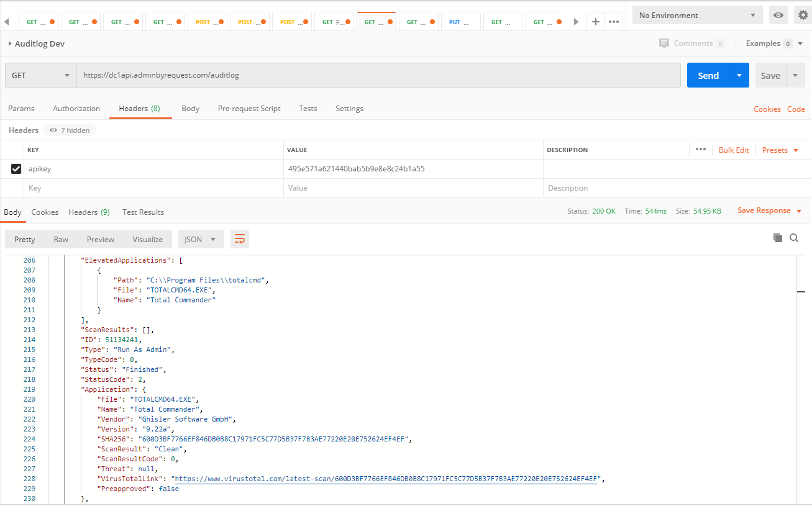Open more tab actions via ellipsis

614,20
